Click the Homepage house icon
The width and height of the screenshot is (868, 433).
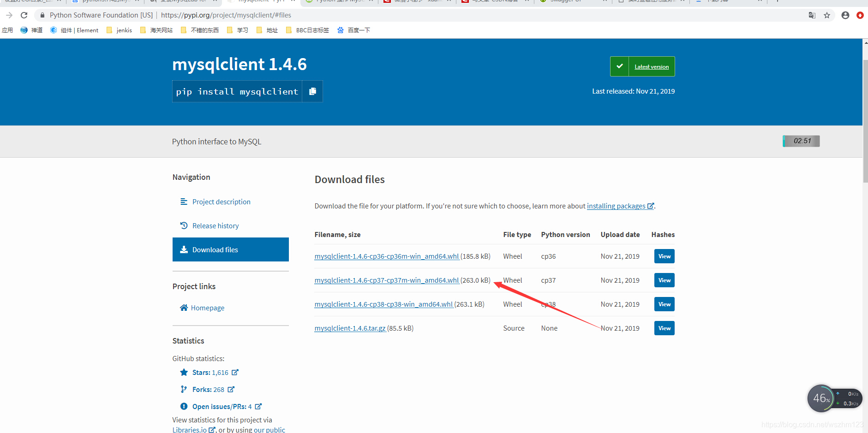184,308
